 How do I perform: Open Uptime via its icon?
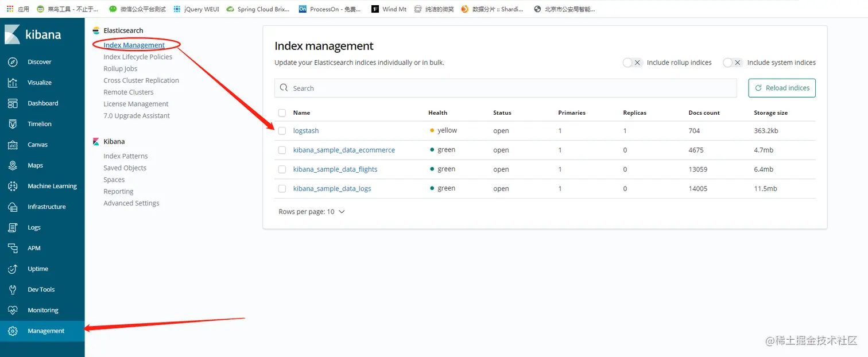pos(13,269)
